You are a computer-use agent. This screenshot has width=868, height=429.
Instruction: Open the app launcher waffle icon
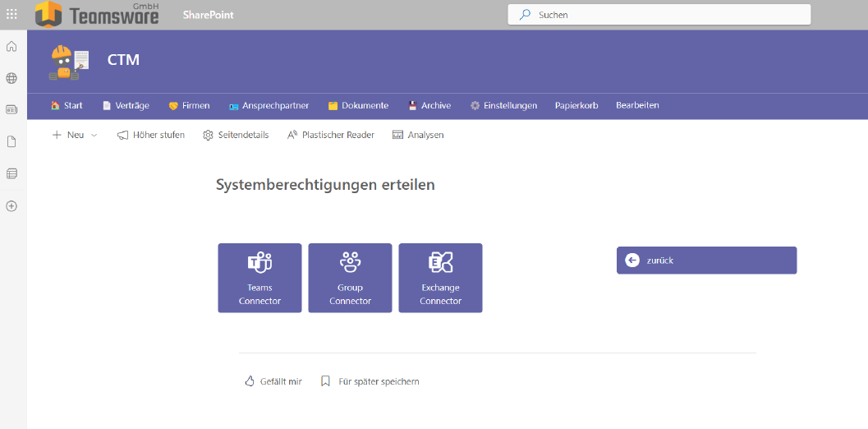click(11, 15)
